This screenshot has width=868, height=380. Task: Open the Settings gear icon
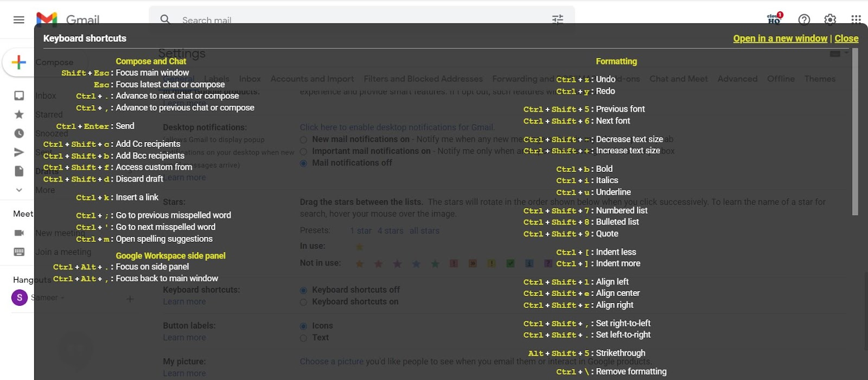click(830, 20)
